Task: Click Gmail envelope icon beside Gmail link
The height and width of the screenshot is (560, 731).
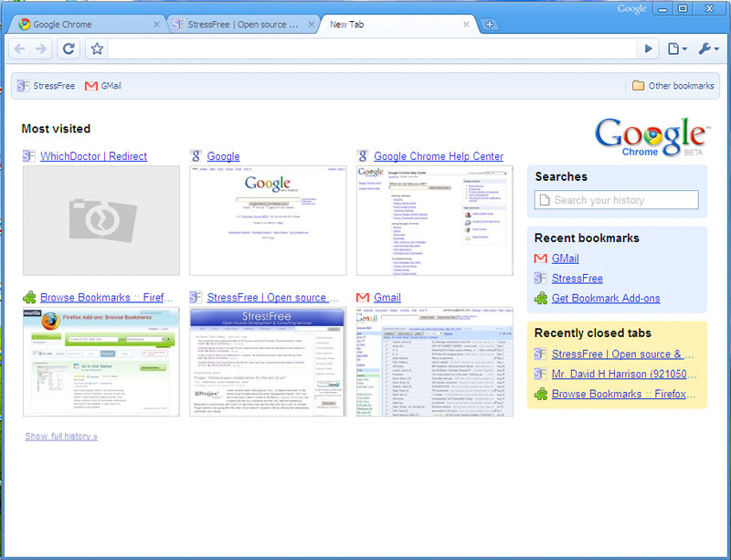Action: [x=363, y=298]
